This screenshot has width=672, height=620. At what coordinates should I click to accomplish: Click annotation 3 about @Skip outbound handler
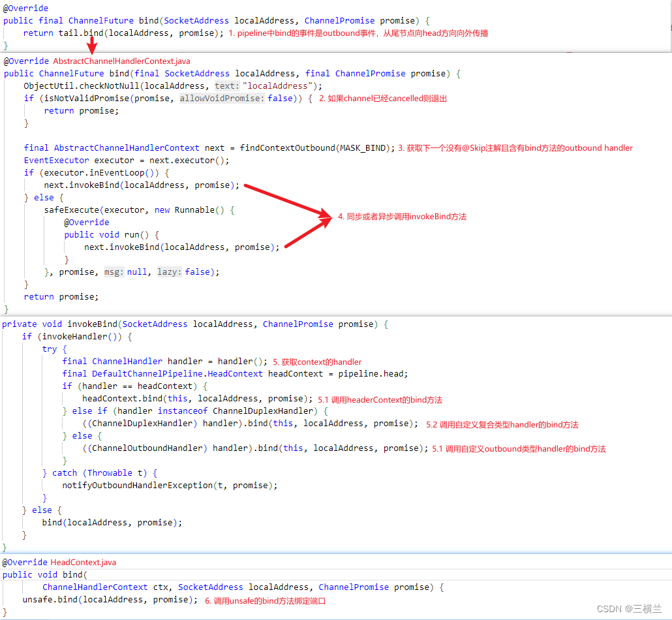point(515,148)
